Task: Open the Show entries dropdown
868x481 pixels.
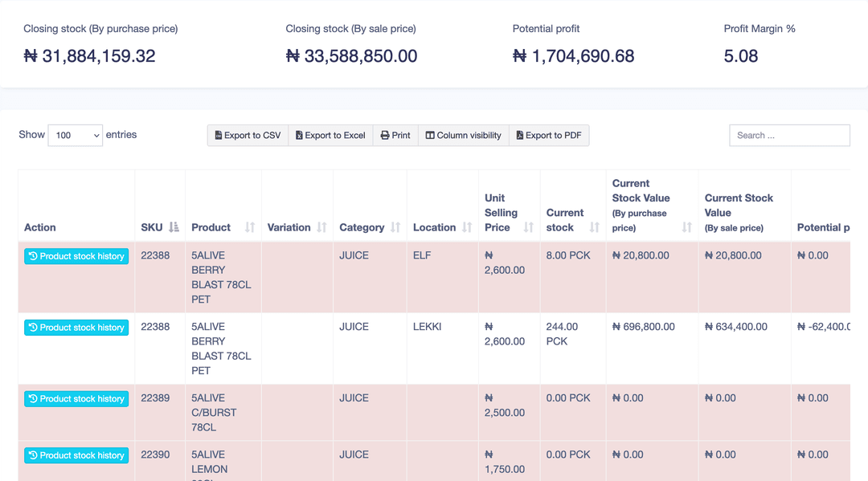Action: (76, 136)
